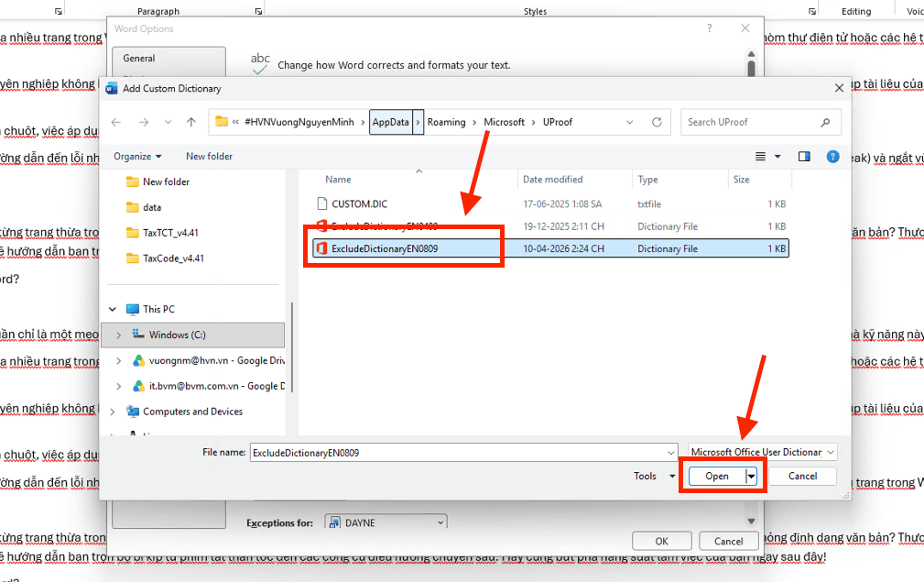The height and width of the screenshot is (582, 924).
Task: Select This PC in navigation pane
Action: pyautogui.click(x=158, y=309)
